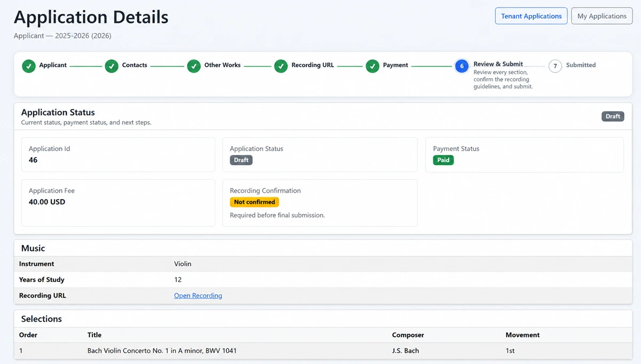Click the Payment step checkmark icon

tap(372, 66)
